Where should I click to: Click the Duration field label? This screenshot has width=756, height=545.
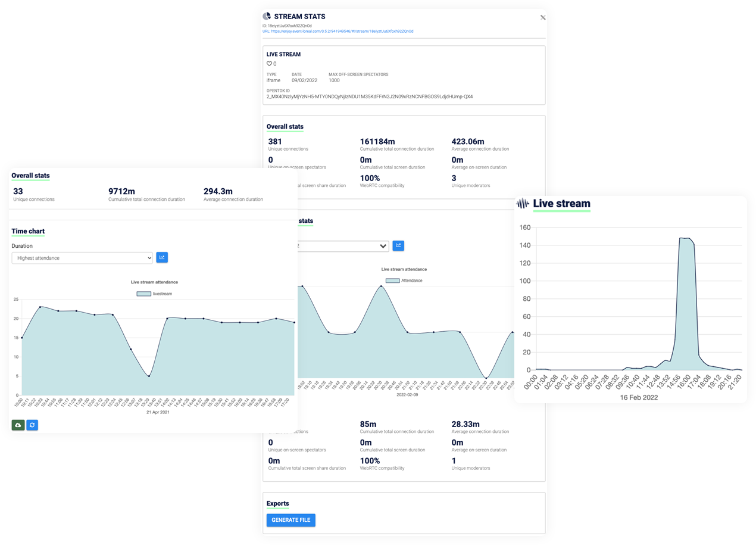(x=22, y=246)
